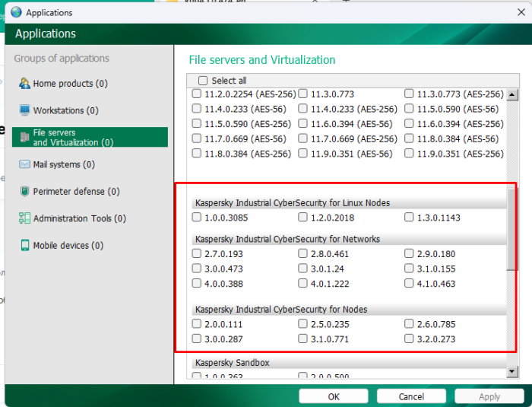Check Nodes version 3.0.0.287
The width and height of the screenshot is (532, 407).
point(196,339)
